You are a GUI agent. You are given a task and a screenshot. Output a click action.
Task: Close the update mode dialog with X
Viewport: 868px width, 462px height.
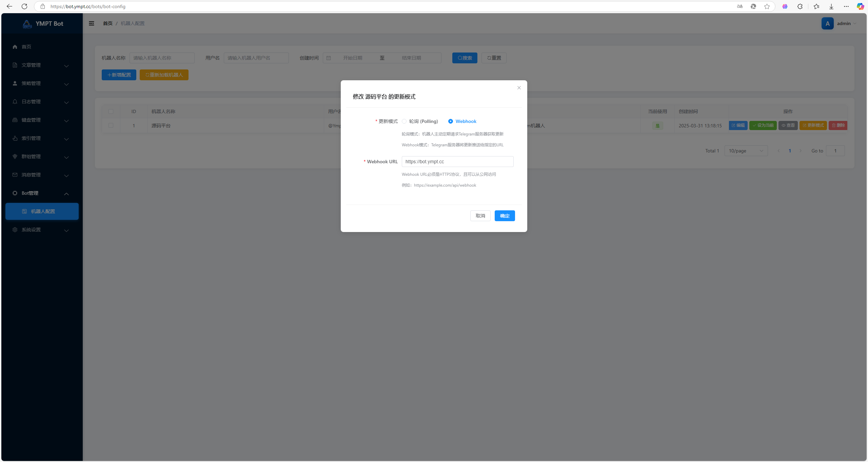[x=519, y=88]
